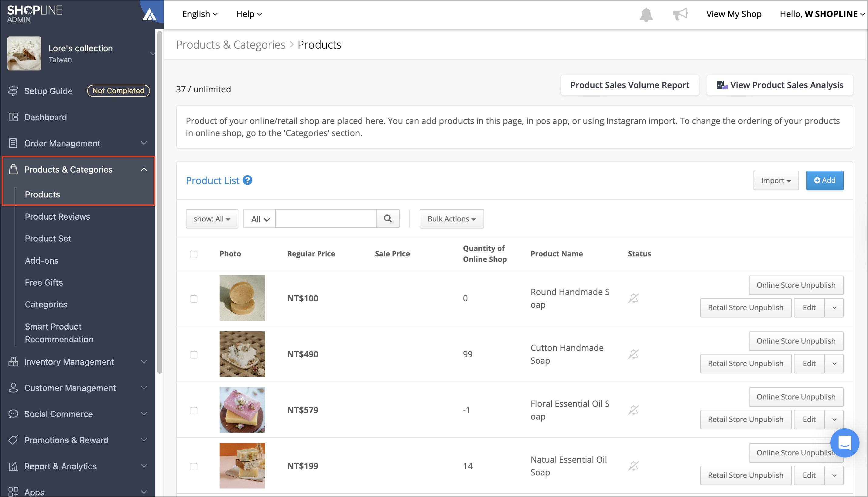Image resolution: width=868 pixels, height=497 pixels.
Task: Click Edit for Floral Essential Oil Soap
Action: pyautogui.click(x=809, y=420)
